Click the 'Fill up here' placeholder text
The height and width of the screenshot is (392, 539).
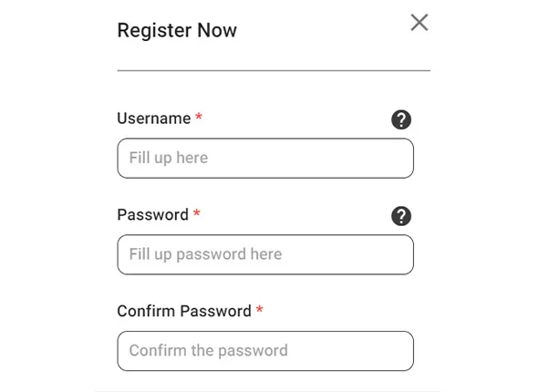point(169,158)
